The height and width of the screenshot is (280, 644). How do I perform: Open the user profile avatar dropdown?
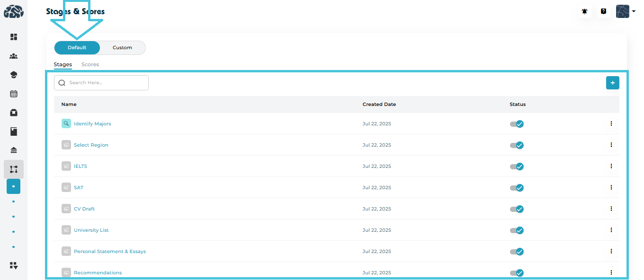(625, 11)
